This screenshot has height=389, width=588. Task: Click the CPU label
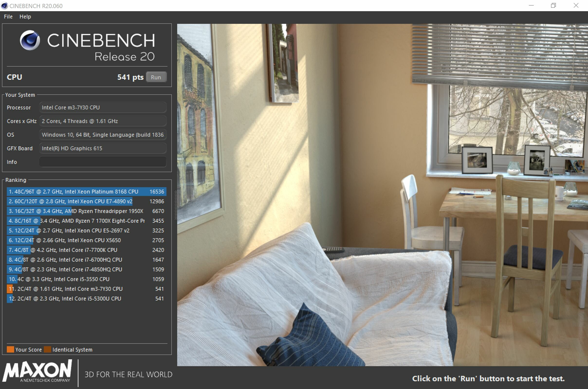tap(14, 77)
